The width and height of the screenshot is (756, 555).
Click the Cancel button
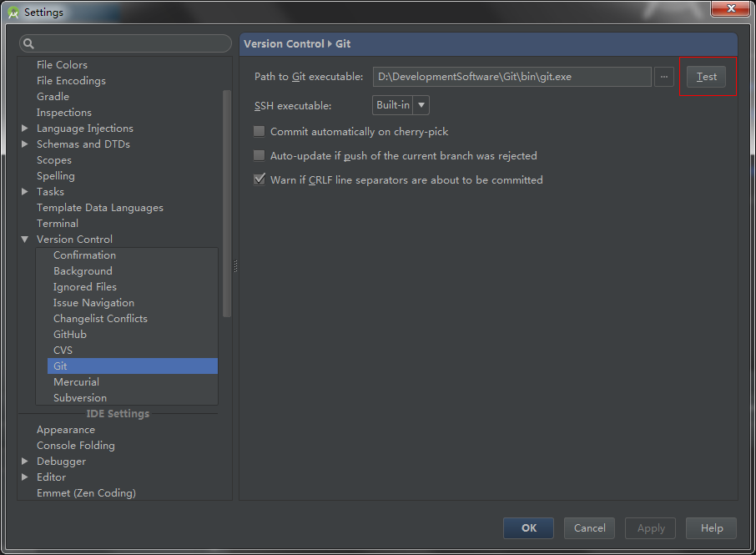click(x=590, y=528)
